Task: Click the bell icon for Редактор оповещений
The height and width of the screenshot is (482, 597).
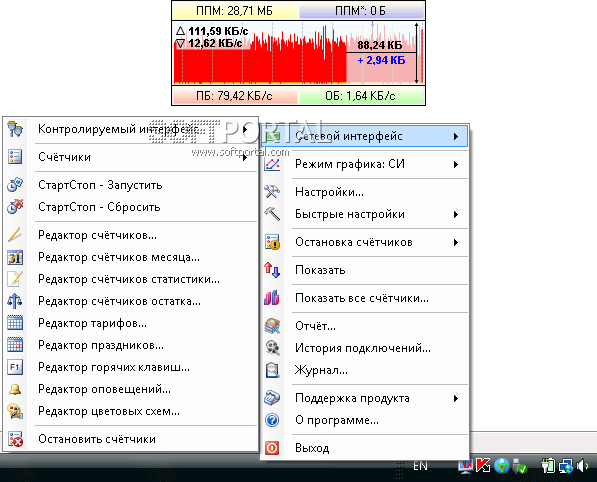Action: (15, 389)
